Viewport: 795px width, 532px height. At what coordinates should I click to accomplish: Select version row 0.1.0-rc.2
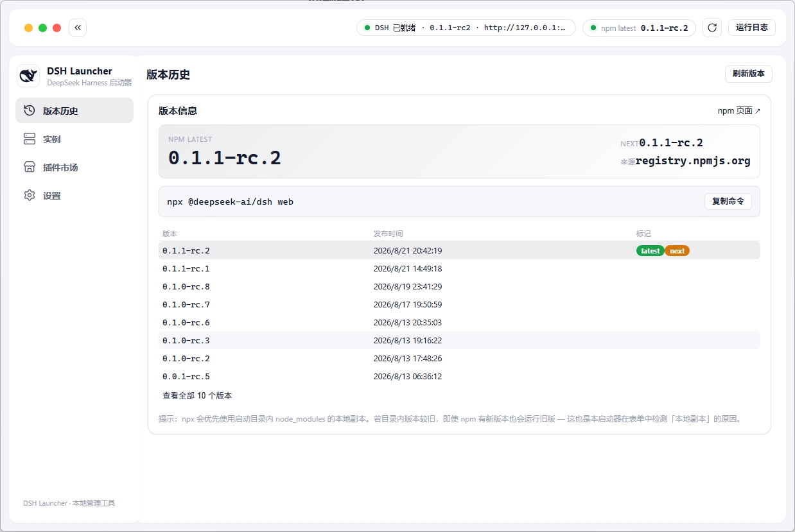pos(459,358)
